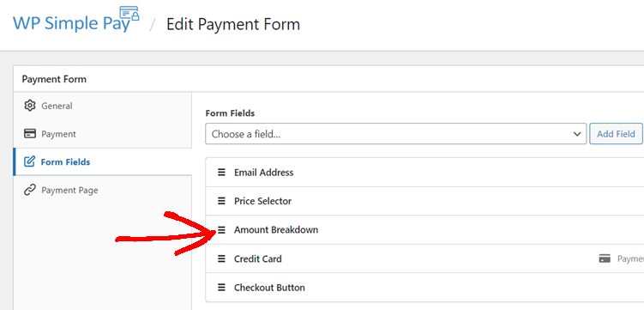644x310 pixels.
Task: Click the Form Fields edit icon
Action: [29, 161]
